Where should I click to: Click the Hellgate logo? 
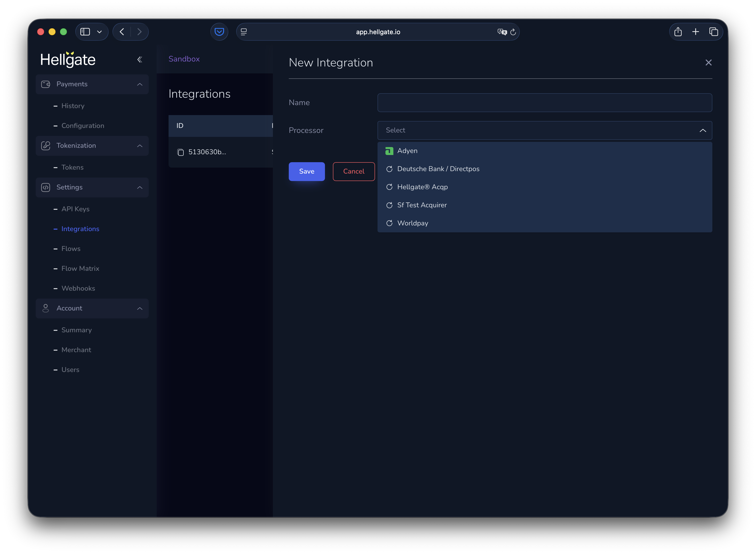(x=68, y=59)
